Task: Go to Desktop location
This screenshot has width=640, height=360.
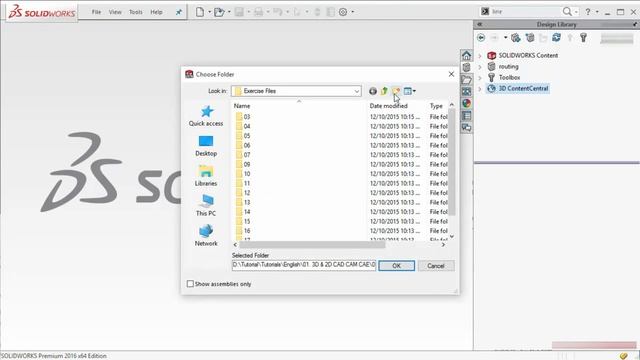Action: click(206, 146)
